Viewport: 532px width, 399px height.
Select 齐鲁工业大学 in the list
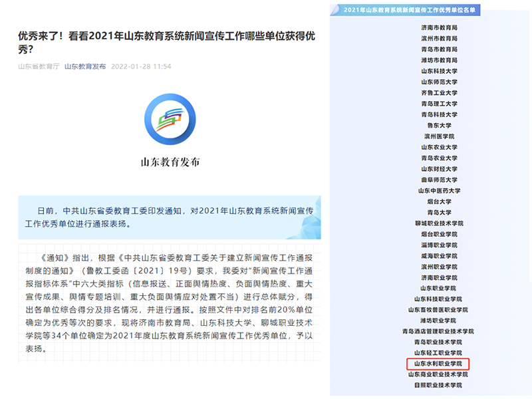pos(439,93)
